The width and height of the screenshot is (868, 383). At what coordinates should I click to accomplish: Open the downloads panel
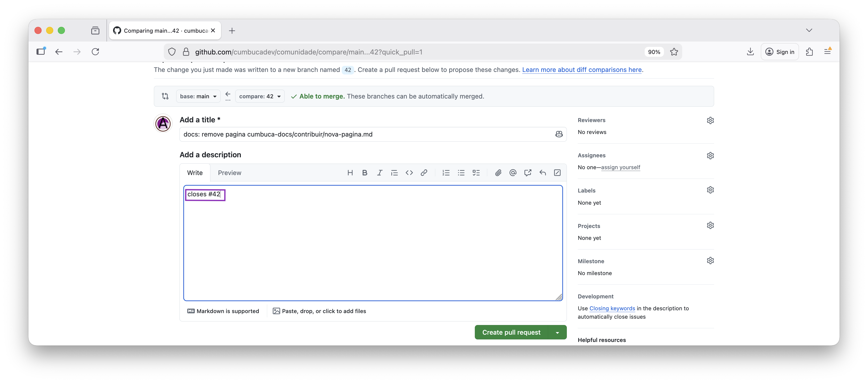pos(750,52)
